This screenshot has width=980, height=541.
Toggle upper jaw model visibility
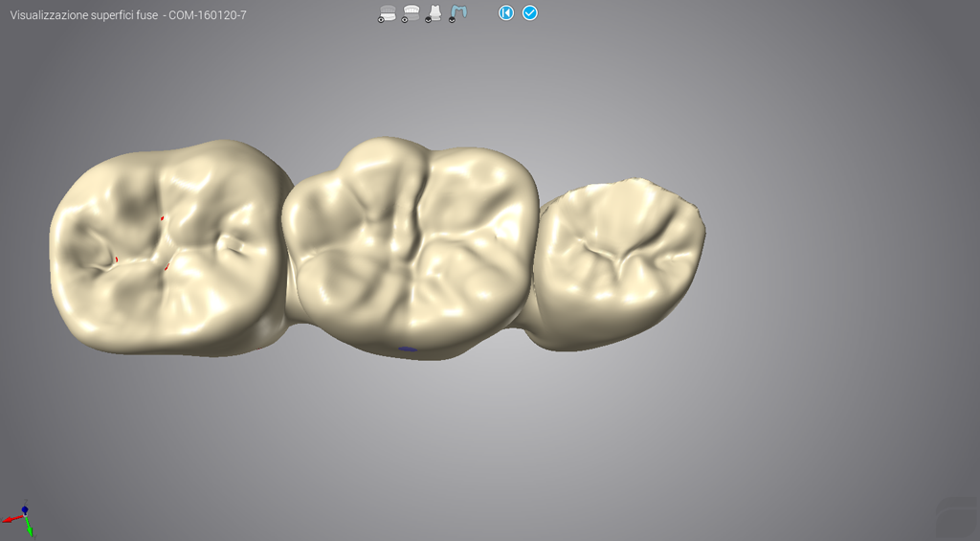[411, 13]
